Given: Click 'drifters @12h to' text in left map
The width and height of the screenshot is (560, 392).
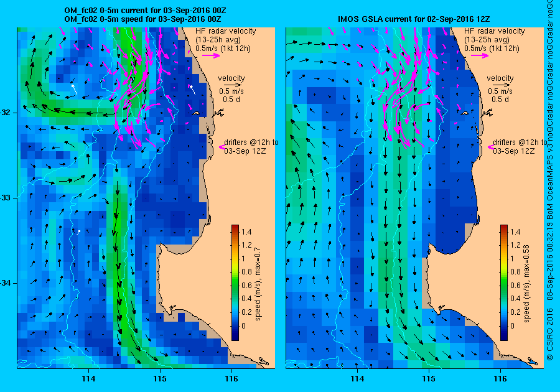Looking at the screenshot, I should click(x=251, y=142).
